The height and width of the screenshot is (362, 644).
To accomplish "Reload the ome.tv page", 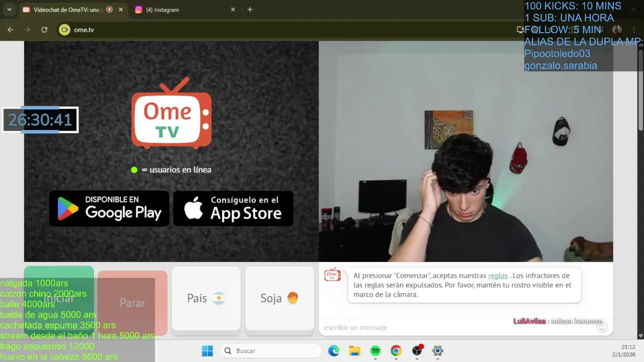I will click(44, 30).
